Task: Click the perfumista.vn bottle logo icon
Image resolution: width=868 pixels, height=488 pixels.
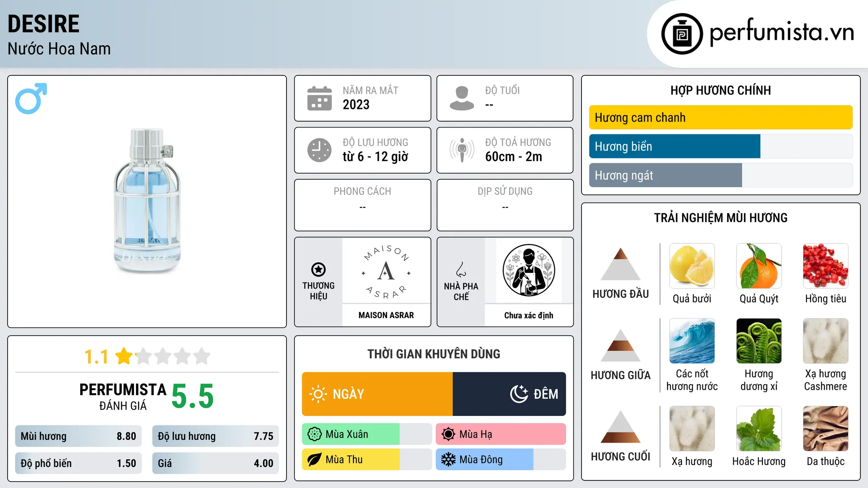Action: tap(682, 34)
